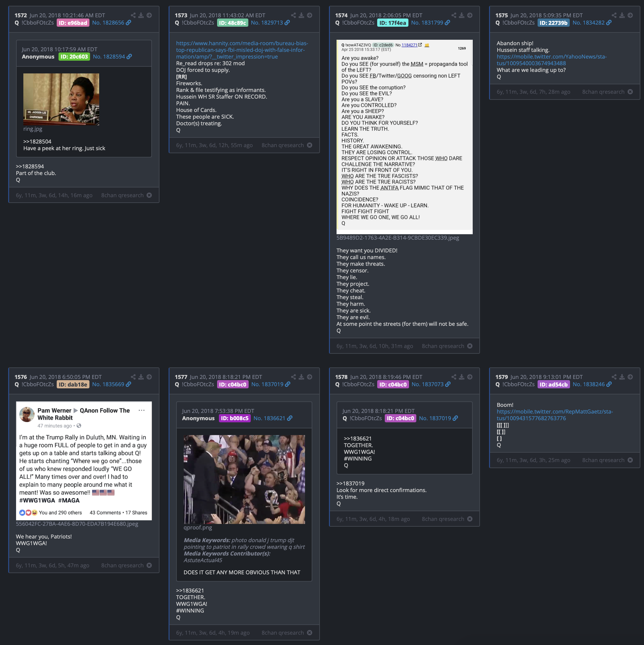This screenshot has width=644, height=645.
Task: Open quoted link No. 1837019 in post 1578
Action: click(x=438, y=418)
